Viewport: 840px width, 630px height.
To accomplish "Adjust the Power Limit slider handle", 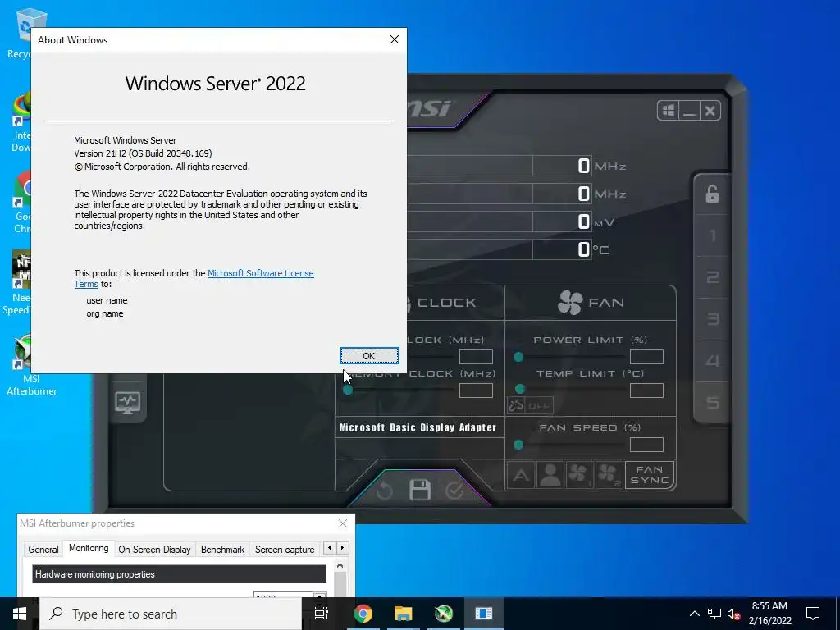I will point(518,357).
